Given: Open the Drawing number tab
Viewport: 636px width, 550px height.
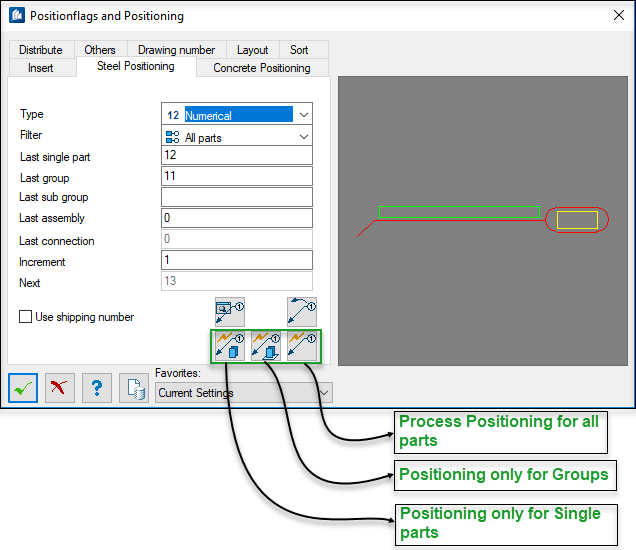Looking at the screenshot, I should coord(176,50).
